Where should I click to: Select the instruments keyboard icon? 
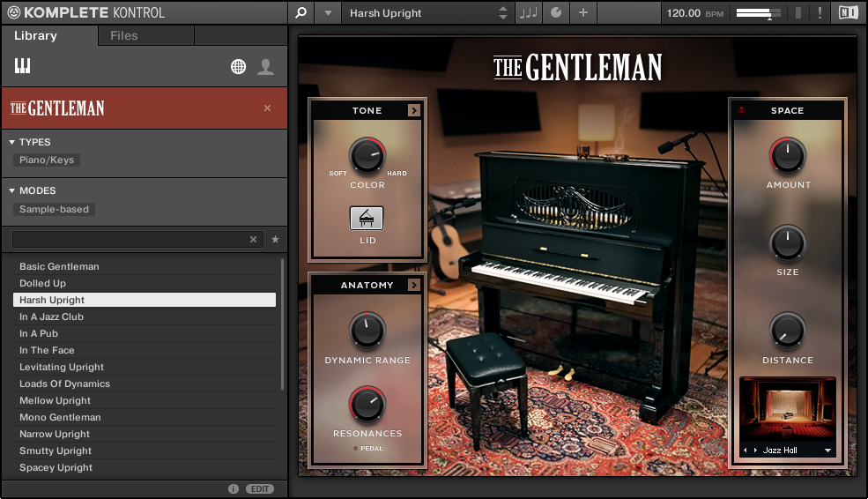click(22, 66)
